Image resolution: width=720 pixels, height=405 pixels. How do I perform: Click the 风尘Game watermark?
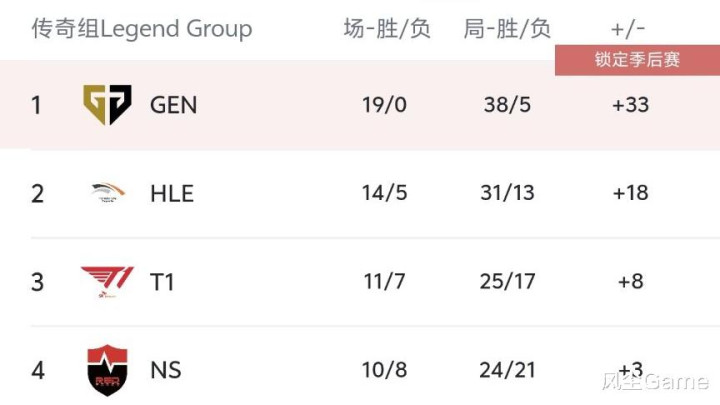point(655,382)
